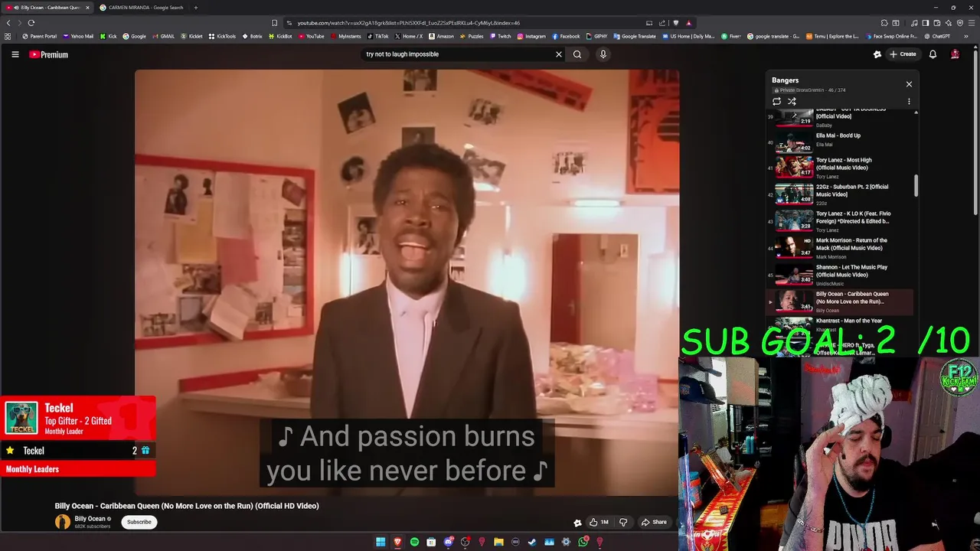Open Discord from taskbar
980x551 pixels.
448,542
